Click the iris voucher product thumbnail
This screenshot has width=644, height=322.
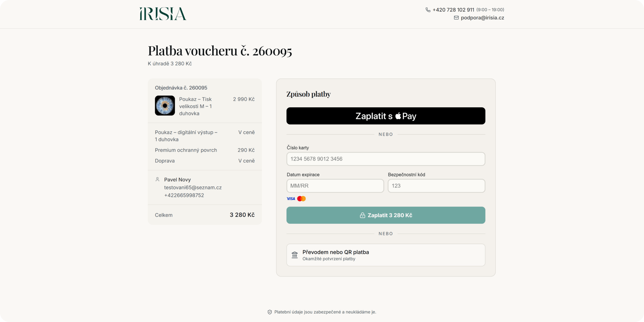[x=165, y=106]
